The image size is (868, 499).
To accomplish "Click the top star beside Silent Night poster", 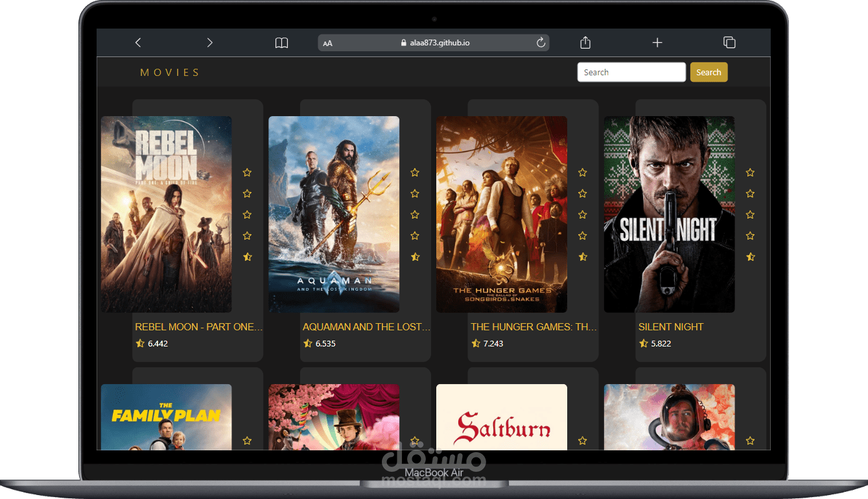I will 750,173.
